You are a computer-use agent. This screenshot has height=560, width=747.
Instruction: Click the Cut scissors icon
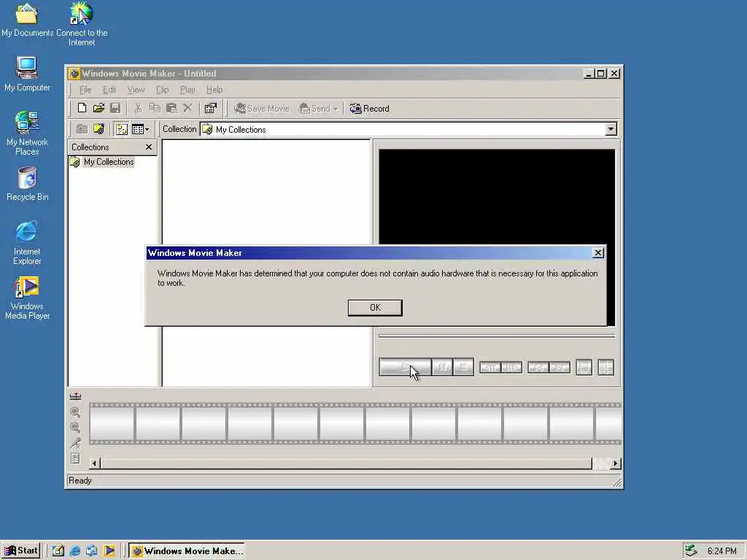tap(138, 108)
